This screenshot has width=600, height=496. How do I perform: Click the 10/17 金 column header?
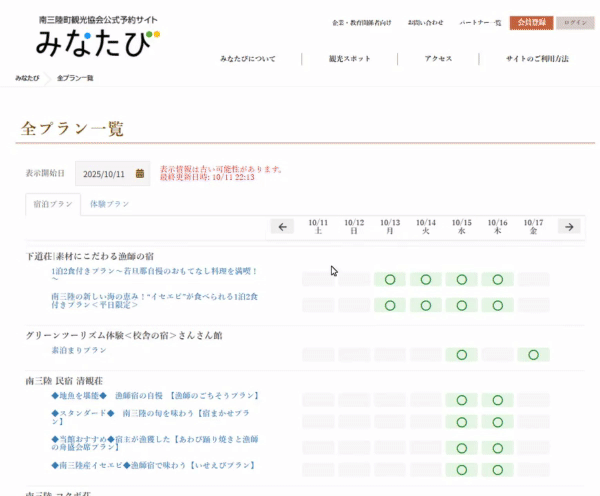(x=533, y=227)
